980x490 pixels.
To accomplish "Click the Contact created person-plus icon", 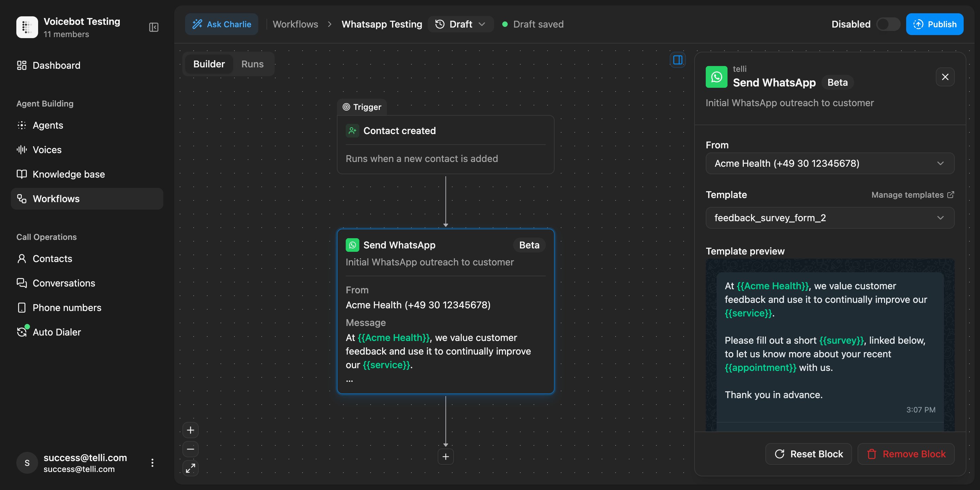I will coord(352,130).
